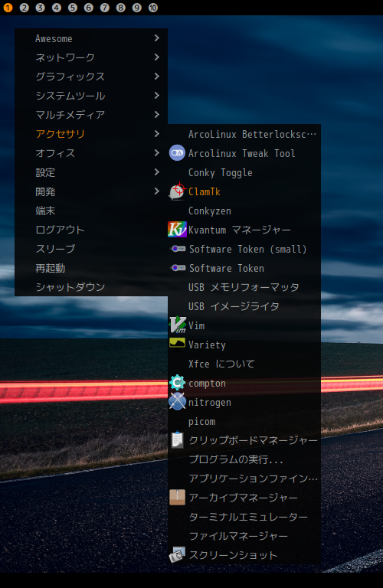Expand the 設定 submenu arrow
The image size is (383, 588).
[x=157, y=171]
